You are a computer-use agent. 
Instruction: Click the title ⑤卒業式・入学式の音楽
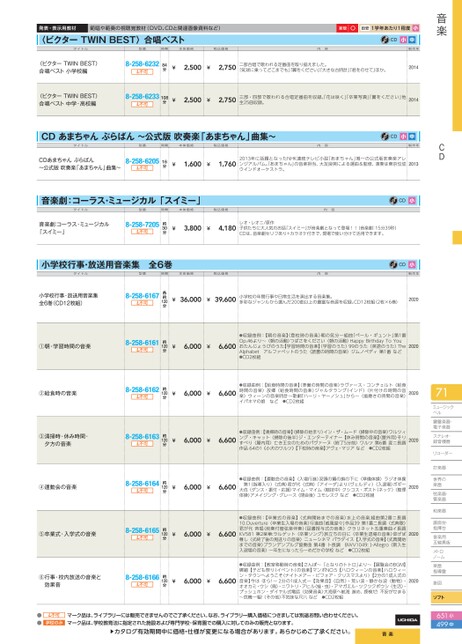click(67, 534)
